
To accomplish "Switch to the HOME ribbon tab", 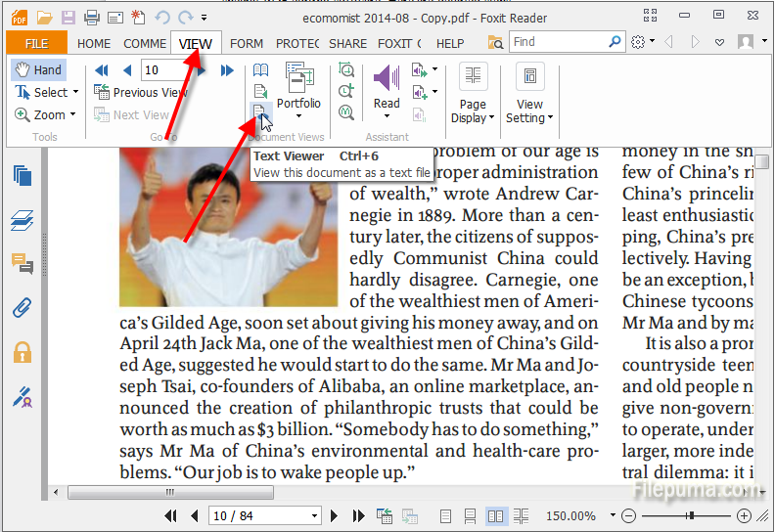I will 94,43.
